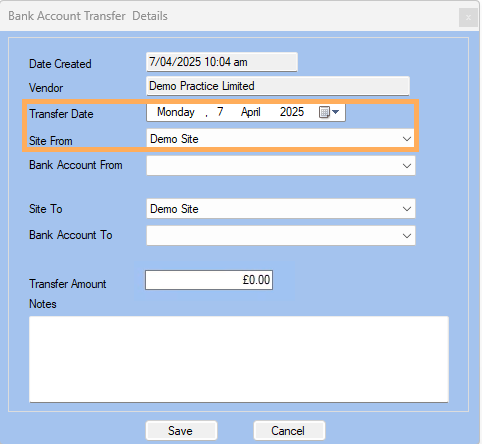The height and width of the screenshot is (444, 482).
Task: Select the year 2025 in Transfer Date
Action: click(x=292, y=112)
